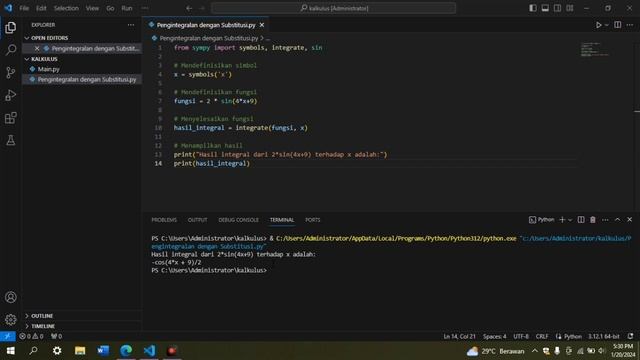Screen dimensions: 640x360
Task: Kill the terminal with trash icon
Action: 593,220
